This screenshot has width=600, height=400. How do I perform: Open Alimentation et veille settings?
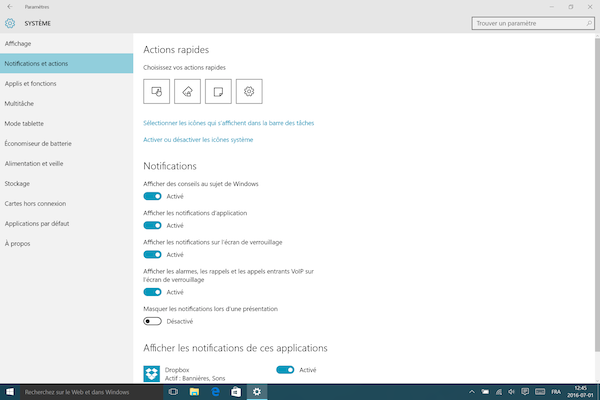point(67,163)
